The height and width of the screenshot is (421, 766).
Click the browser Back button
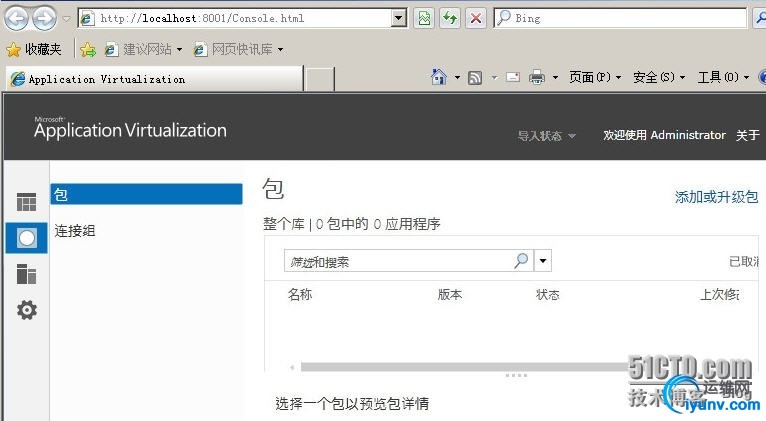(x=17, y=19)
